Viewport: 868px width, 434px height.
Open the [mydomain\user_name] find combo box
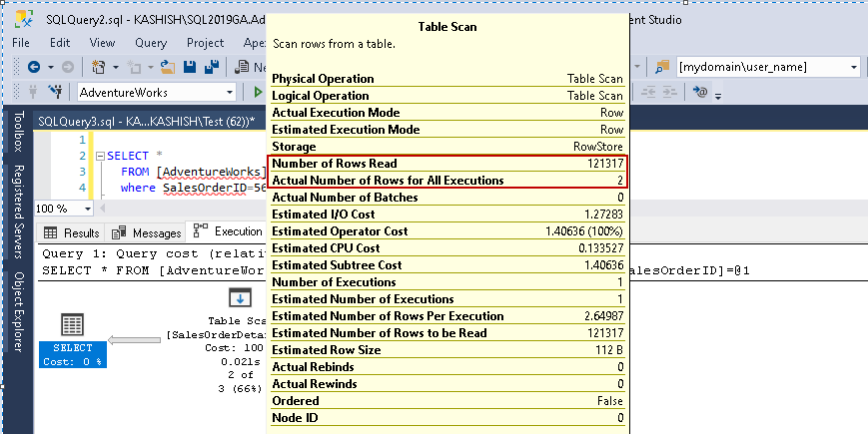768,68
